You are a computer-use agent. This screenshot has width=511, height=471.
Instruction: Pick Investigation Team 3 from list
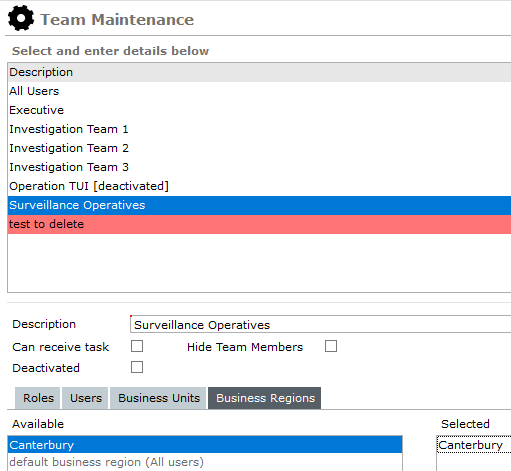pos(259,167)
